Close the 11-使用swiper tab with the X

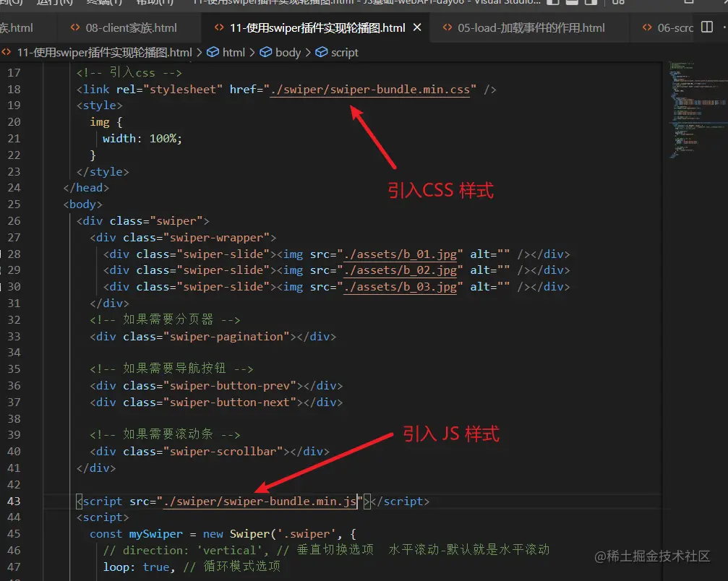coord(417,27)
